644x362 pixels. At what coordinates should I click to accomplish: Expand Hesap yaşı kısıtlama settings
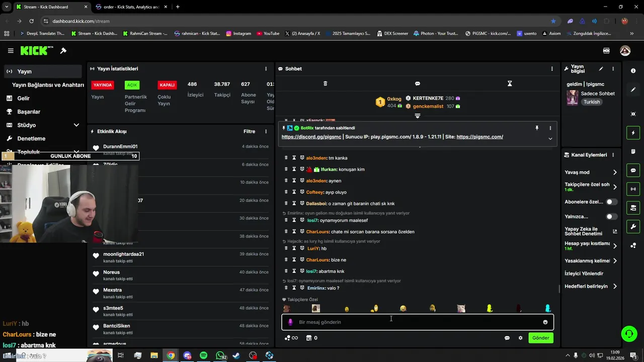click(615, 246)
